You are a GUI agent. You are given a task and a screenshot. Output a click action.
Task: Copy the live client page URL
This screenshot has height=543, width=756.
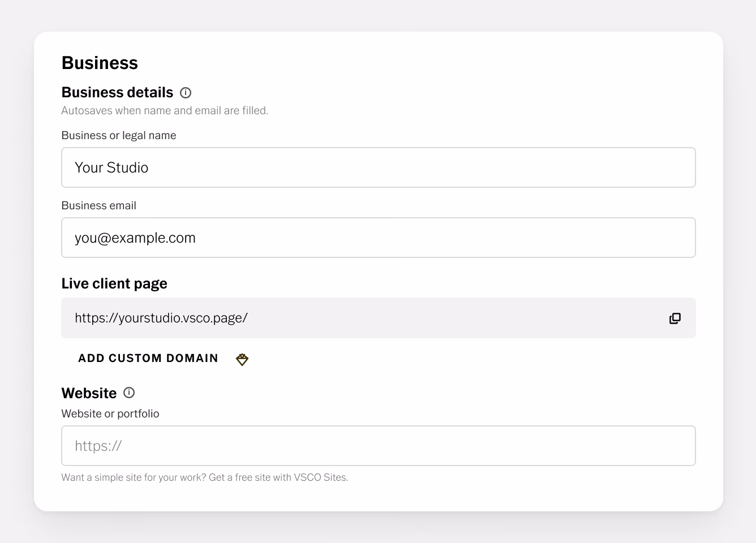(675, 318)
